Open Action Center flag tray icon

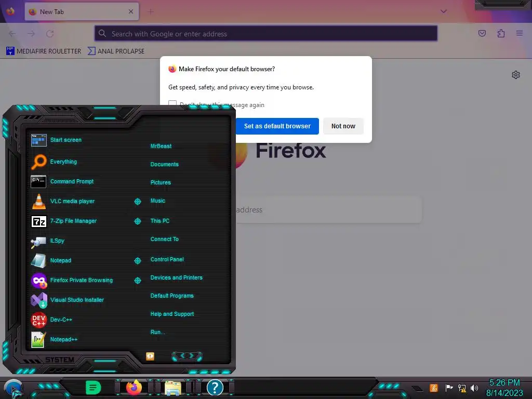pyautogui.click(x=449, y=388)
